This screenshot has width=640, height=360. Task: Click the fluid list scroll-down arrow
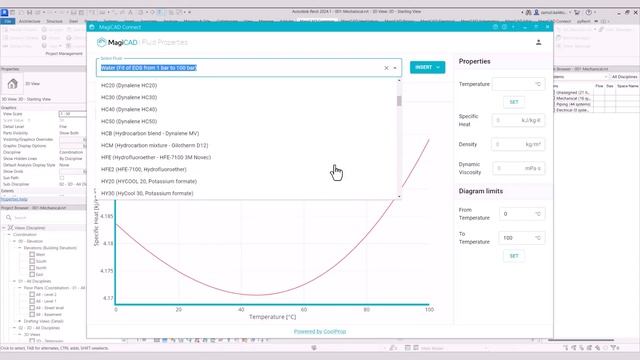[x=399, y=197]
